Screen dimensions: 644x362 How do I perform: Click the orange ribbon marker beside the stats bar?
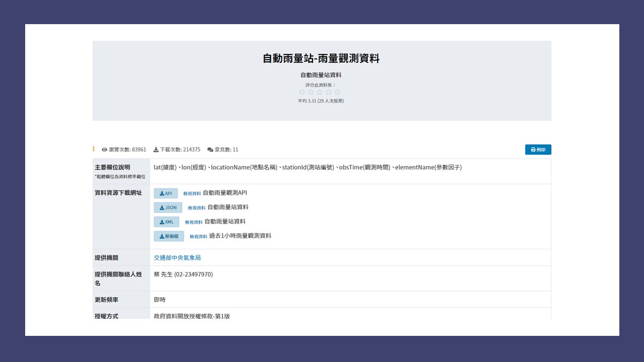[x=93, y=148]
